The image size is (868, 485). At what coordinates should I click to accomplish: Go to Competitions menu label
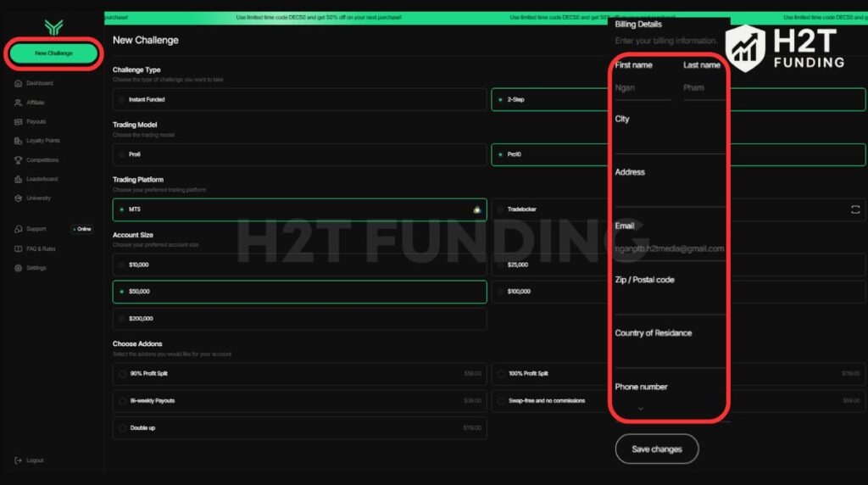[42, 160]
